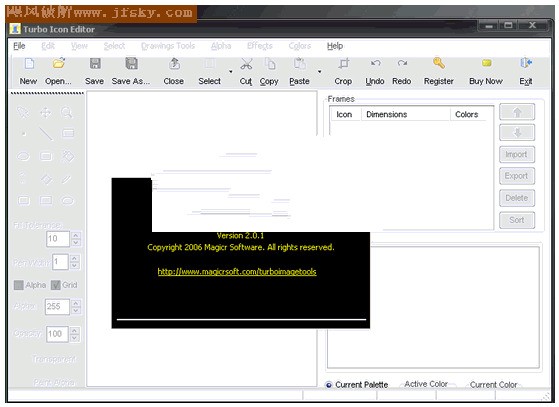
Task: Move the frame down with the down arrow button
Action: pos(517,133)
